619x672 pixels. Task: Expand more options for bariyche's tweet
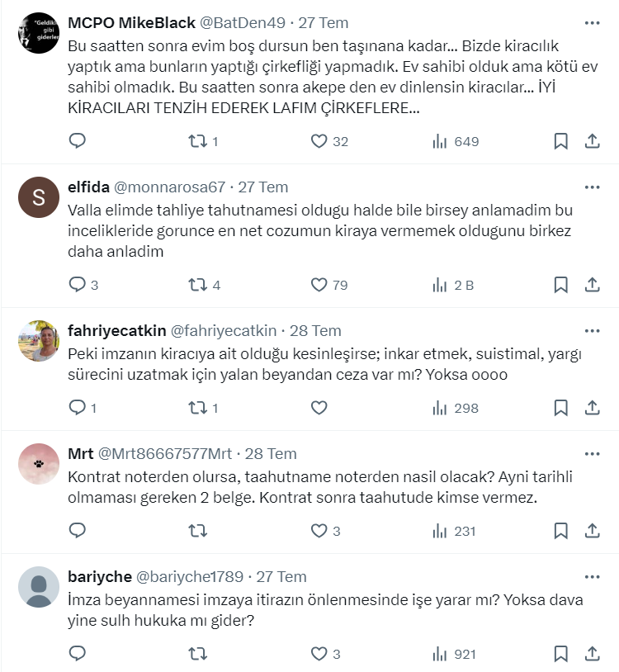point(592,577)
